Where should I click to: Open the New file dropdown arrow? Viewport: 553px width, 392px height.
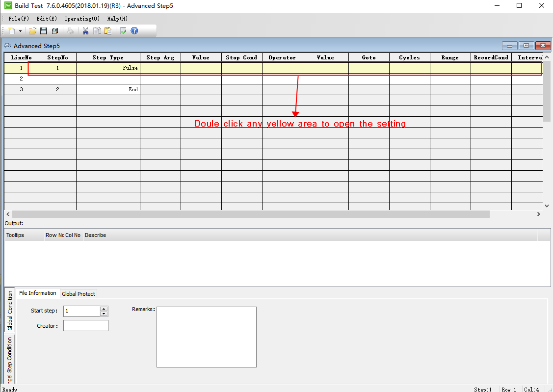(20, 31)
